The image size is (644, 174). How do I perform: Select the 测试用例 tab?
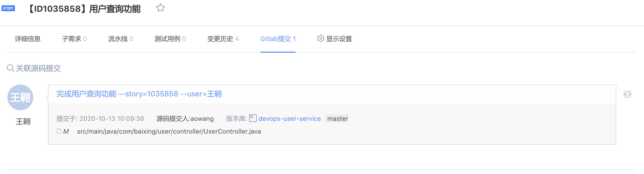(x=170, y=39)
